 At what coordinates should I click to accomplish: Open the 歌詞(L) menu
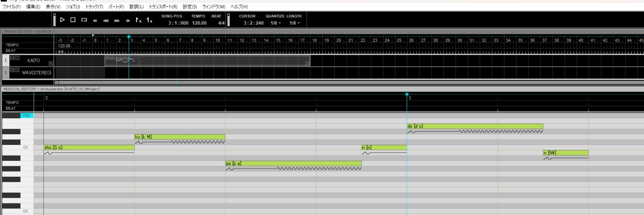click(137, 7)
